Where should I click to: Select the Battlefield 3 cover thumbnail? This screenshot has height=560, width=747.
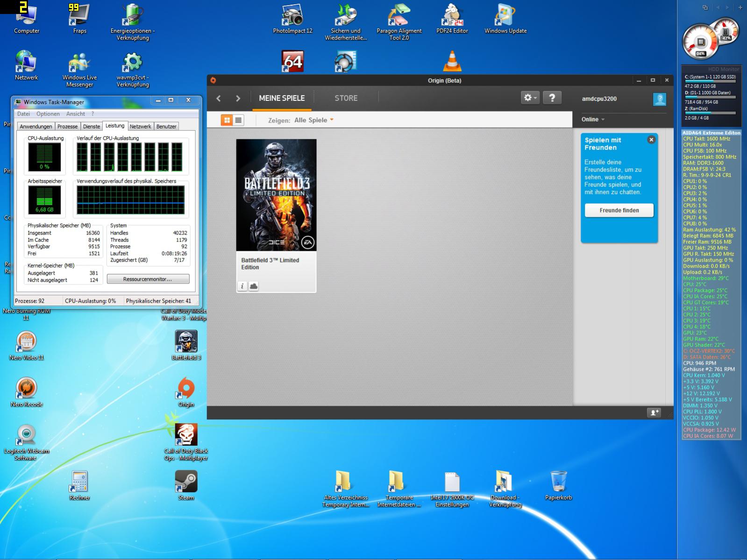coord(276,195)
